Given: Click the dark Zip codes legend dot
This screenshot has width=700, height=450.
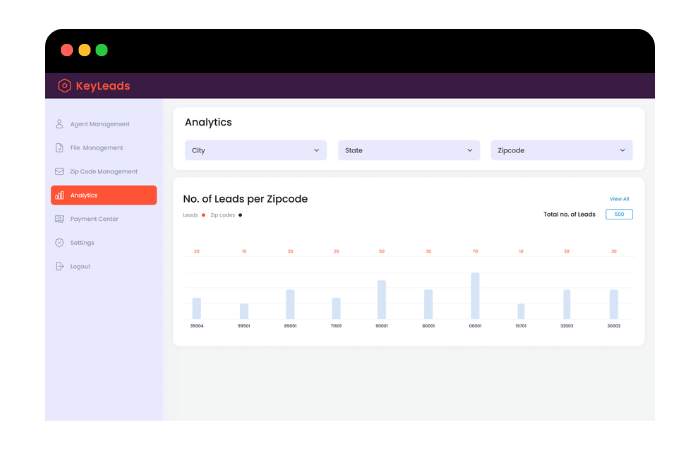Looking at the screenshot, I should click(x=240, y=215).
